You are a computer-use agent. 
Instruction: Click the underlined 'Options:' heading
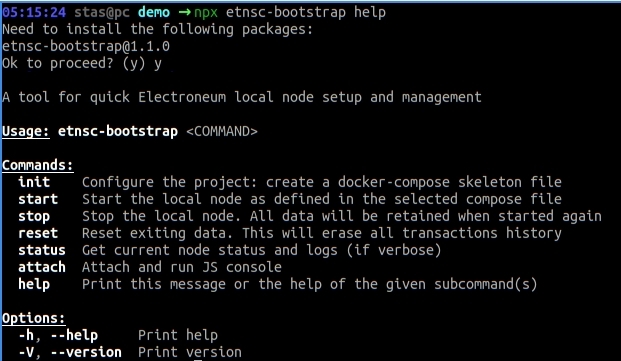tap(34, 318)
